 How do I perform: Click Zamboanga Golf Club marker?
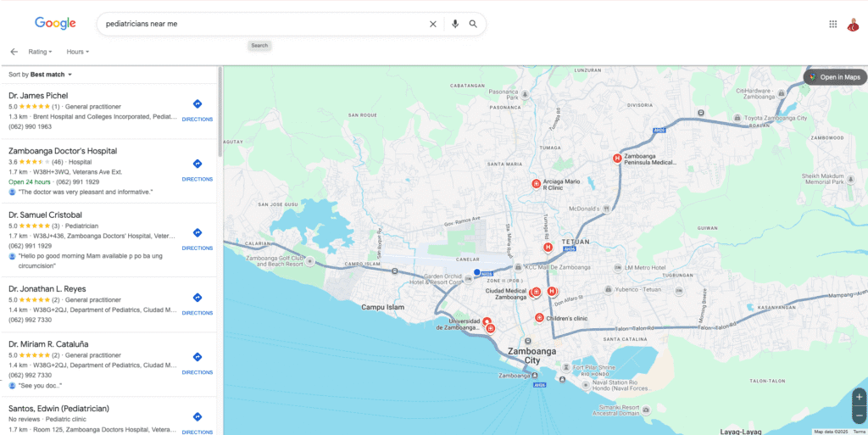click(x=310, y=261)
